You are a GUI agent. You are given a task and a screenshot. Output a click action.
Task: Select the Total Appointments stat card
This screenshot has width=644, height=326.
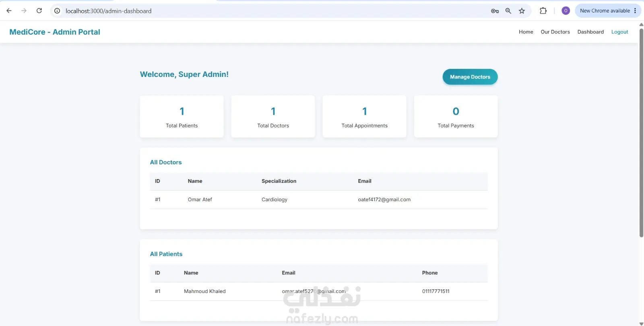[x=364, y=116]
